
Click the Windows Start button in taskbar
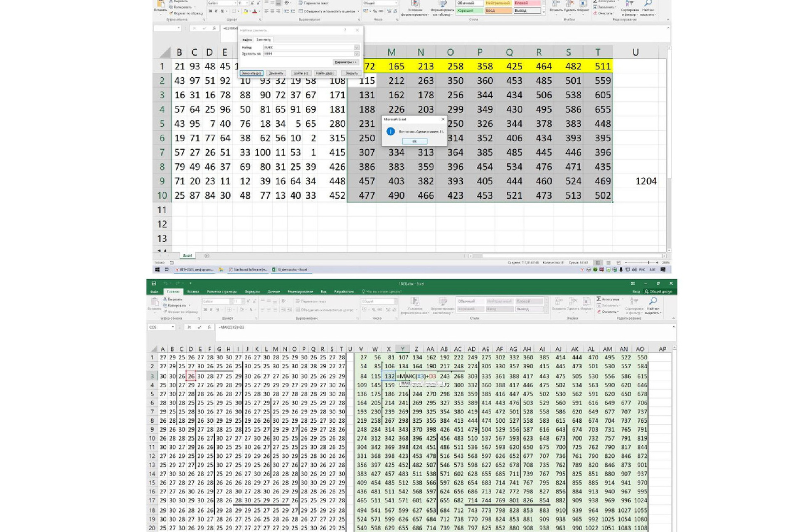[x=158, y=270]
